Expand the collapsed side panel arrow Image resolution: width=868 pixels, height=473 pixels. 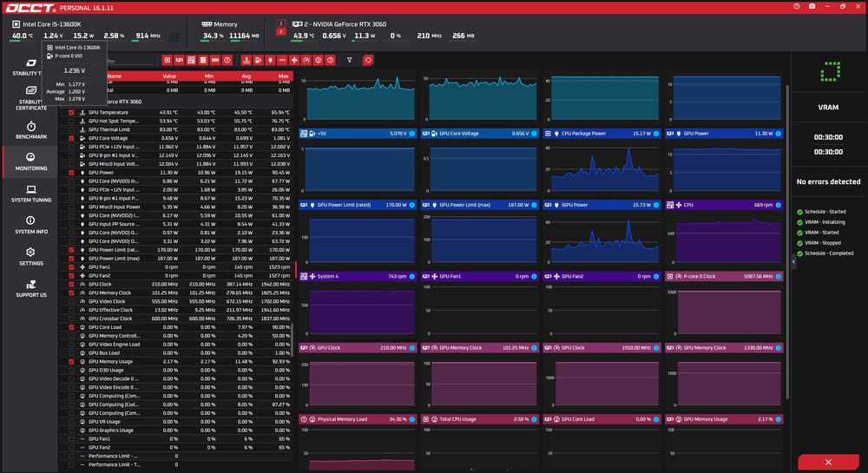793,262
